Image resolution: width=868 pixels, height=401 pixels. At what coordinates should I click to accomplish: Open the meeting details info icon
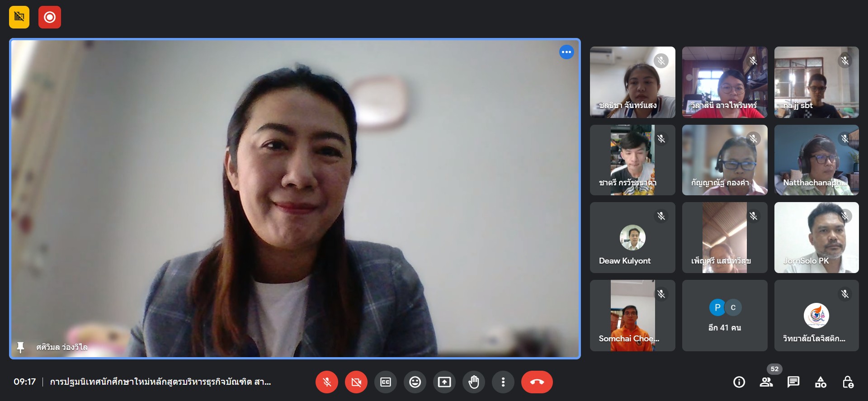click(739, 382)
